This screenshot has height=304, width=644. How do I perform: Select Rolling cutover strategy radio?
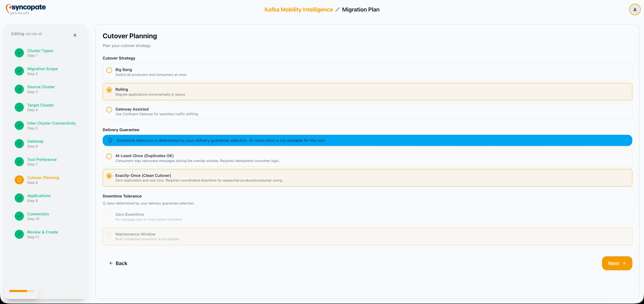[x=109, y=90]
